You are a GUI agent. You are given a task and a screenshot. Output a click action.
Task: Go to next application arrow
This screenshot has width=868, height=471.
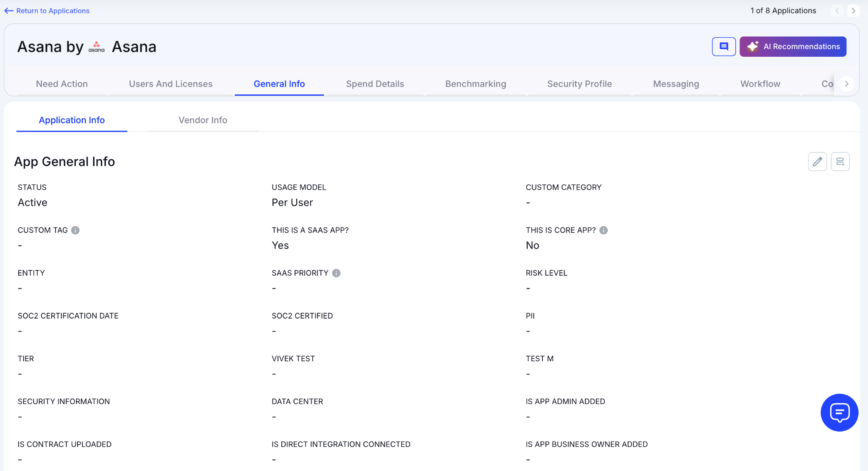(x=853, y=11)
